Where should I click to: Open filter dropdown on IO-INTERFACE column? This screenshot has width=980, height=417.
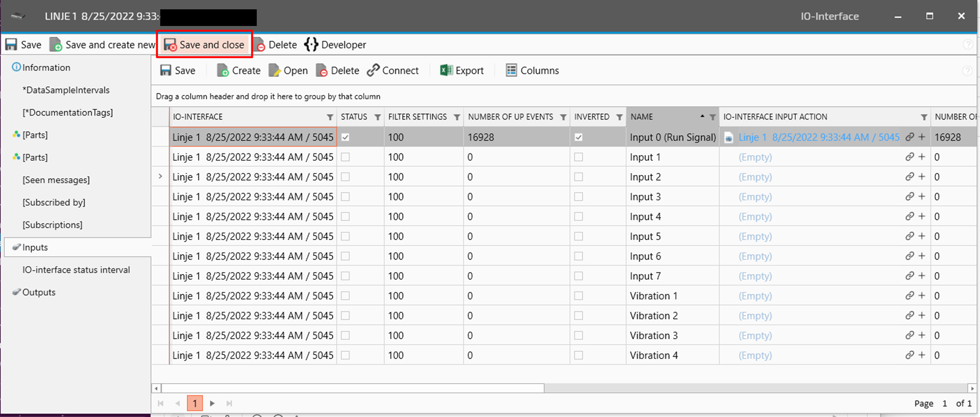point(330,117)
